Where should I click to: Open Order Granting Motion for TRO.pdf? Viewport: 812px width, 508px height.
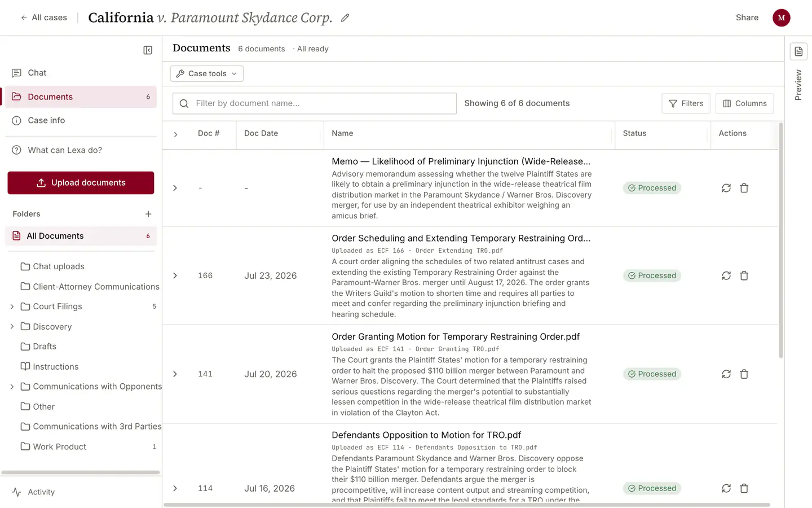click(x=456, y=337)
